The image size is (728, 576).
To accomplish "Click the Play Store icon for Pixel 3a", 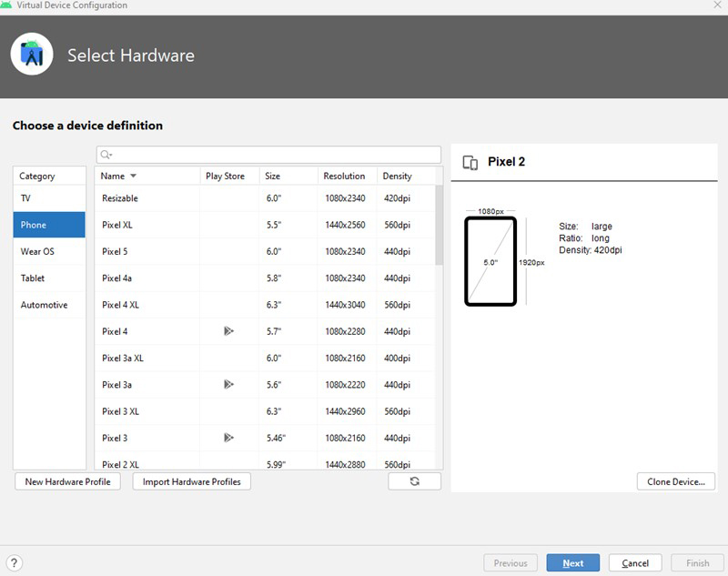I will [228, 385].
